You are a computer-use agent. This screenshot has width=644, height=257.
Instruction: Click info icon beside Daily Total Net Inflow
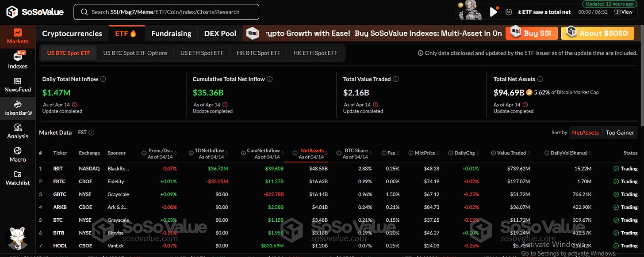pyautogui.click(x=103, y=79)
